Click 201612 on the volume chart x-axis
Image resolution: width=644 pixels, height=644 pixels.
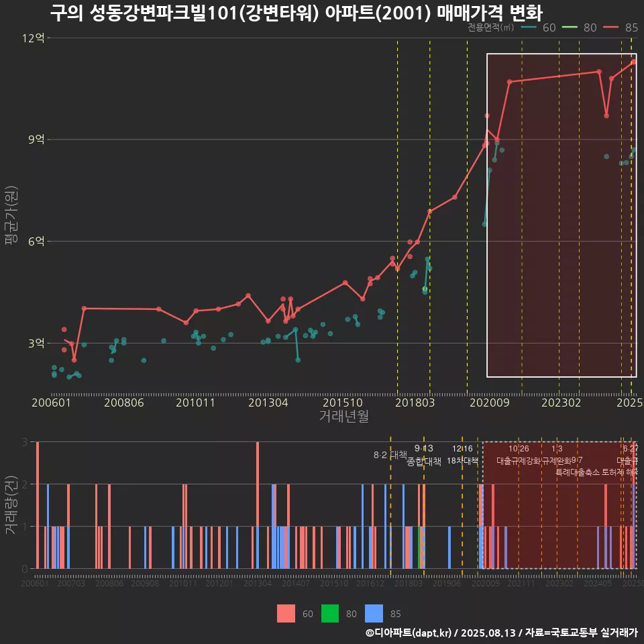coord(370,583)
